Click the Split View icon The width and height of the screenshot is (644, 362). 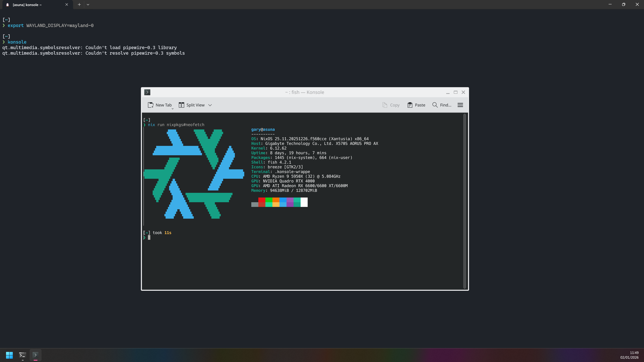[182, 105]
